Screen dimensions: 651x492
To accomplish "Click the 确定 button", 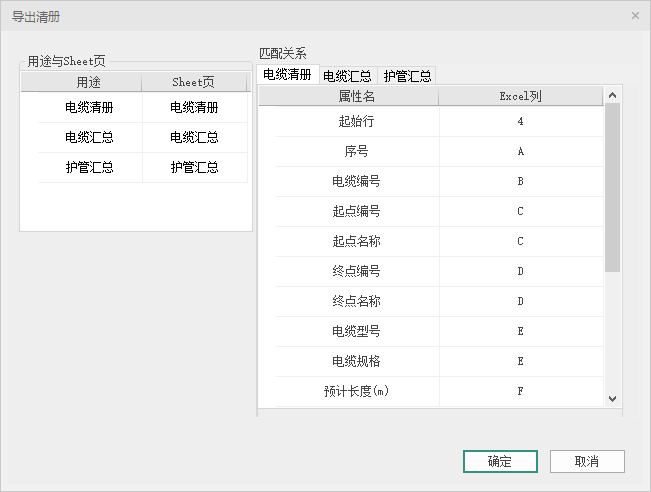I will click(500, 461).
